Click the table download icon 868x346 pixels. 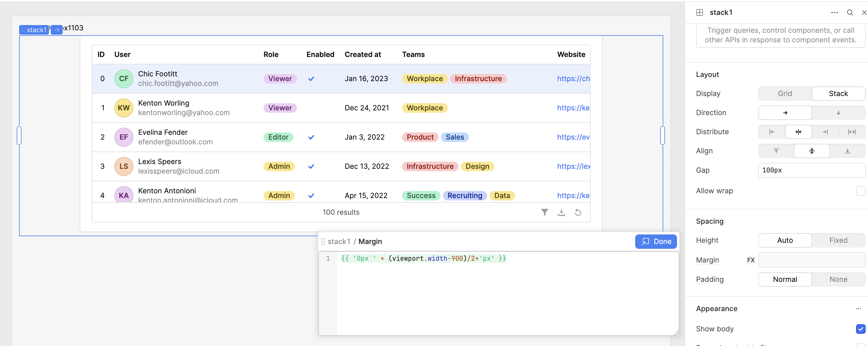point(561,212)
